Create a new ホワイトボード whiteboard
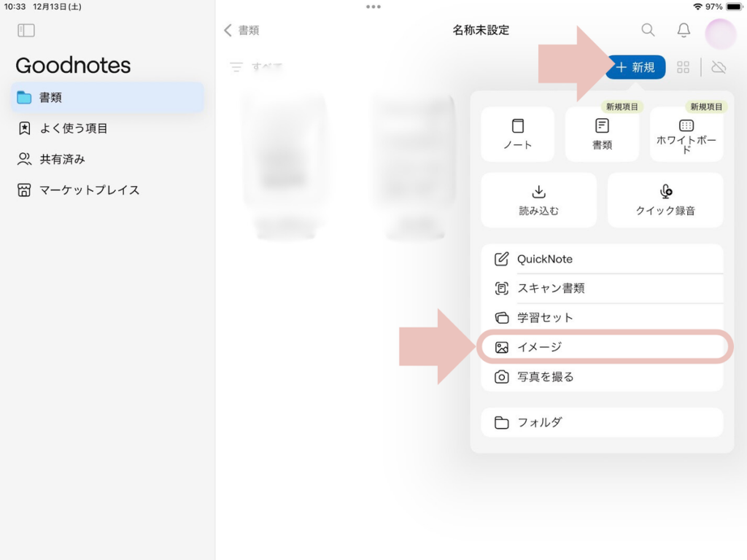 (x=686, y=134)
